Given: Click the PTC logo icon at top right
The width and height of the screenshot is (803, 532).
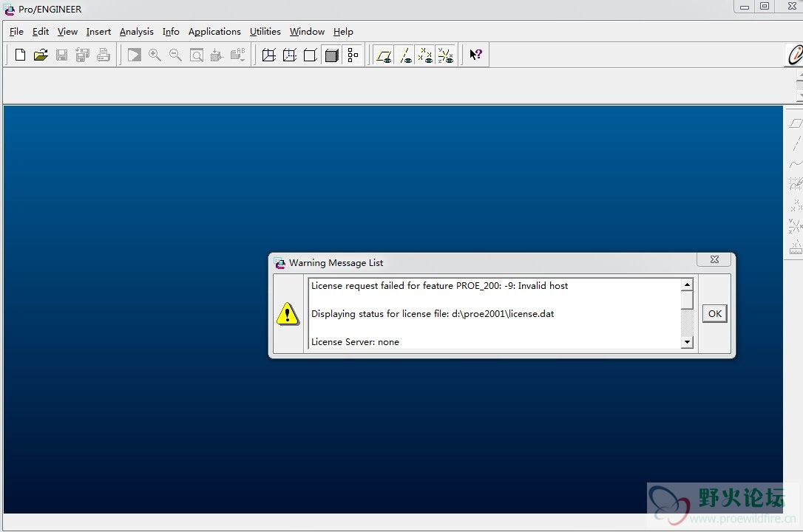Looking at the screenshot, I should (x=794, y=55).
